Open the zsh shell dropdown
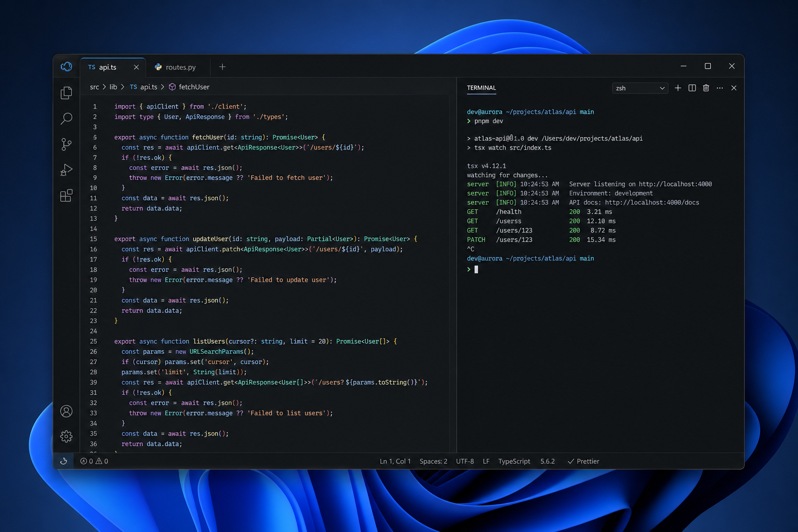 coord(640,88)
